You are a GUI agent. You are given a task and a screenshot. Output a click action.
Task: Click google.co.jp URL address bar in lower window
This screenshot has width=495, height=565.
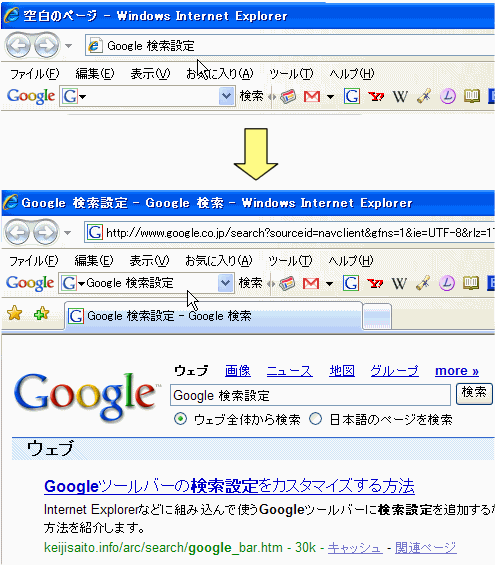click(290, 233)
